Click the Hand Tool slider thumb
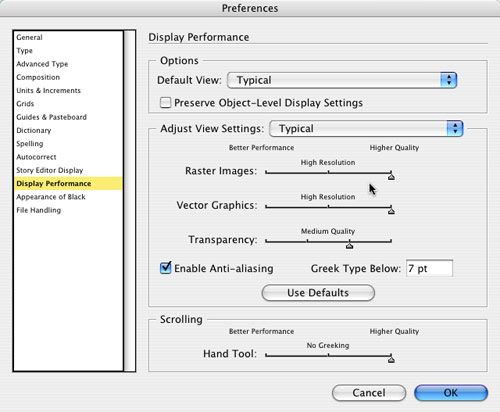 pos(391,359)
